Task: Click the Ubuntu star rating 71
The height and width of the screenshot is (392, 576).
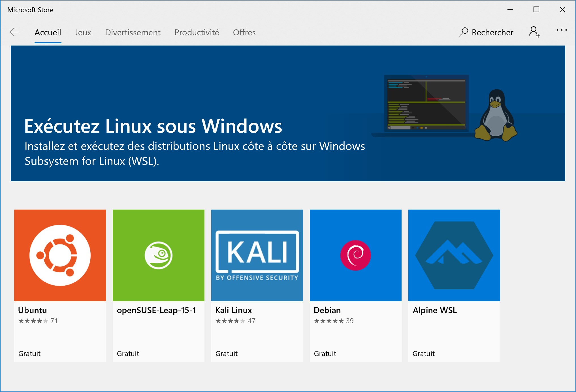Action: coord(38,321)
